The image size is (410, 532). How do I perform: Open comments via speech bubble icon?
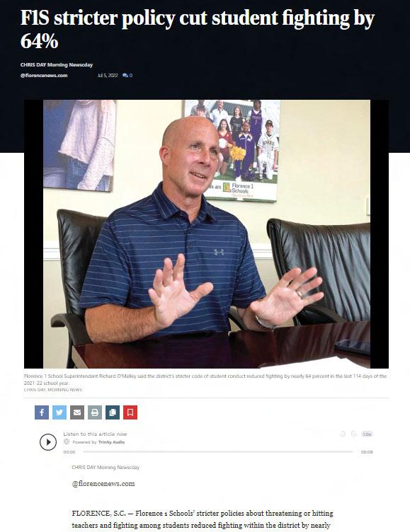(x=127, y=75)
